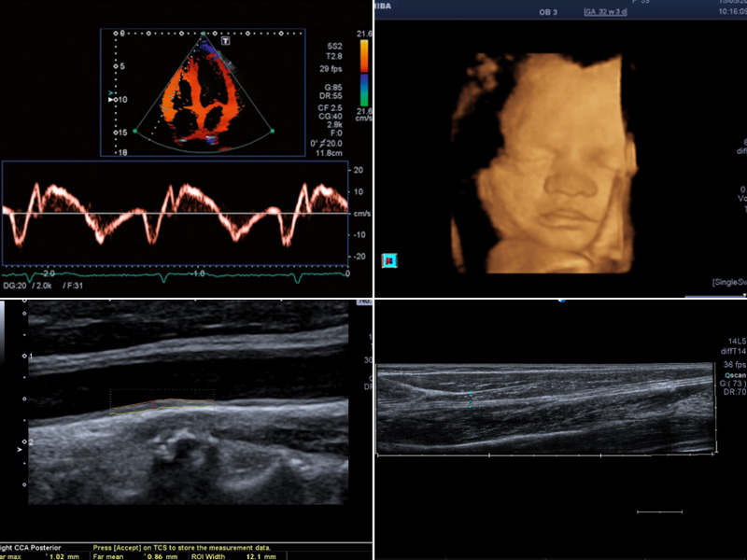Click the 'CCA Posterior' measurement label
This screenshot has width=747, height=560.
(x=37, y=548)
